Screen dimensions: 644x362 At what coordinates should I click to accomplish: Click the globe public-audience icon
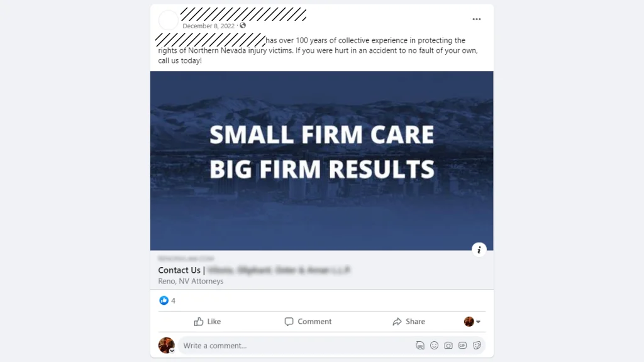(x=243, y=25)
